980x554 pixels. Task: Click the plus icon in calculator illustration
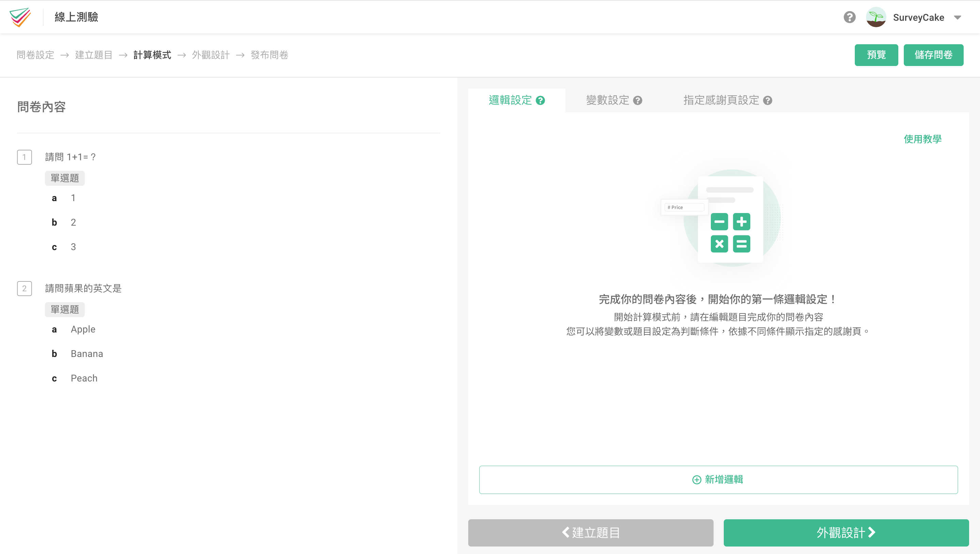click(741, 222)
